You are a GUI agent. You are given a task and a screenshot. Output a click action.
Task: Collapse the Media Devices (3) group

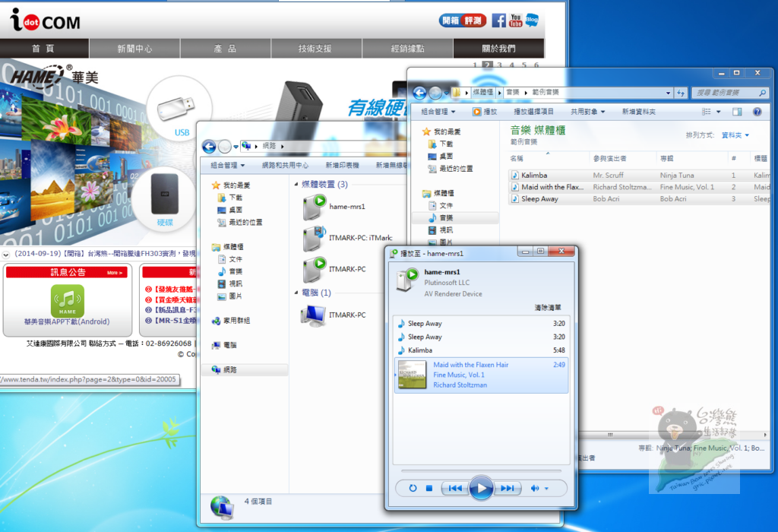tap(296, 184)
